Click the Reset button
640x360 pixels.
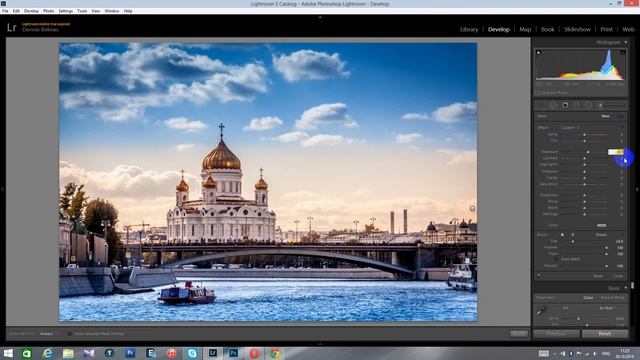pyautogui.click(x=604, y=333)
